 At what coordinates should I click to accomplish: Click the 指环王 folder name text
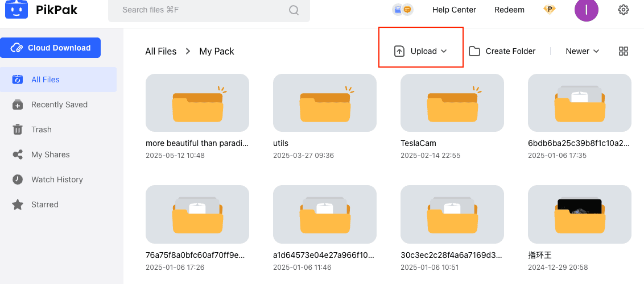(540, 255)
